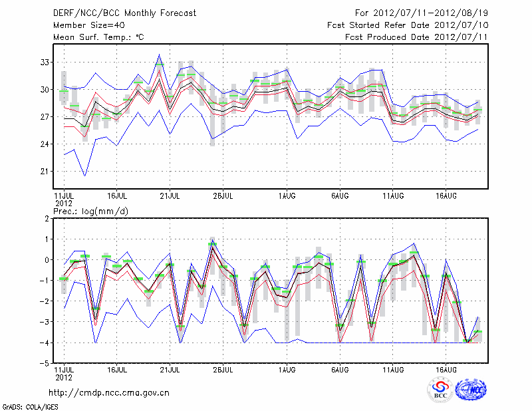Click the 21 value on temperature axis
Image resolution: width=532 pixels, height=411 pixels.
pyautogui.click(x=45, y=171)
